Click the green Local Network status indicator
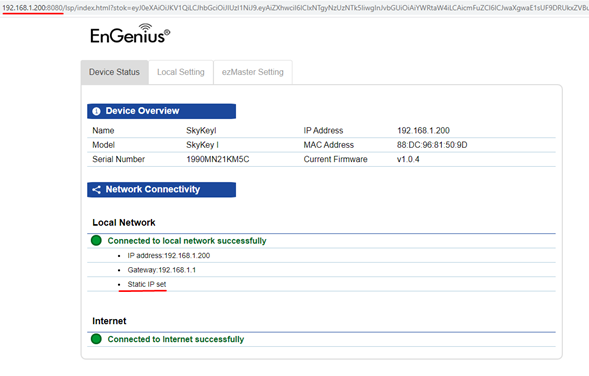The image size is (589, 376). pos(96,240)
